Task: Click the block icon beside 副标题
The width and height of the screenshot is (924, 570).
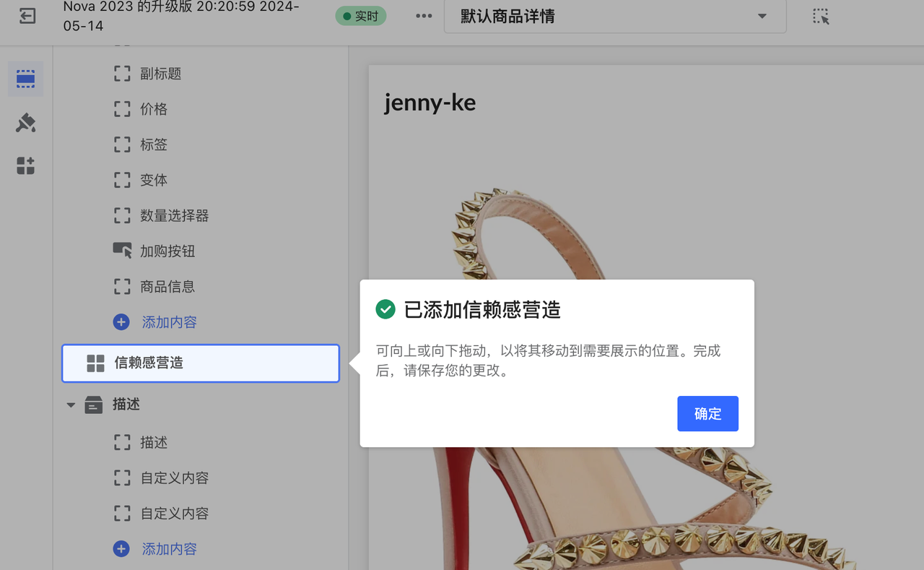Action: [x=122, y=74]
